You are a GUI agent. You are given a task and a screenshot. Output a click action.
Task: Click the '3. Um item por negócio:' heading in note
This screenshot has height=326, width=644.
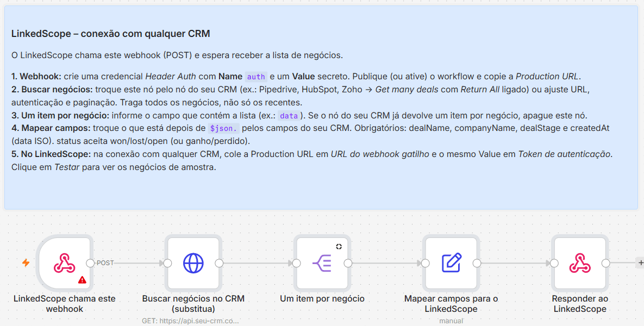click(60, 115)
